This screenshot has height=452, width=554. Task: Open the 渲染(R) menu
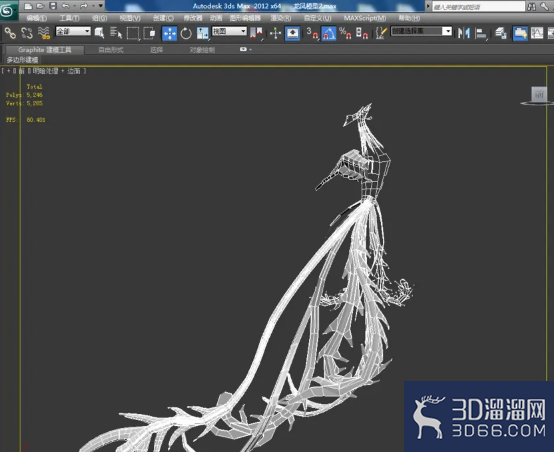coord(281,18)
